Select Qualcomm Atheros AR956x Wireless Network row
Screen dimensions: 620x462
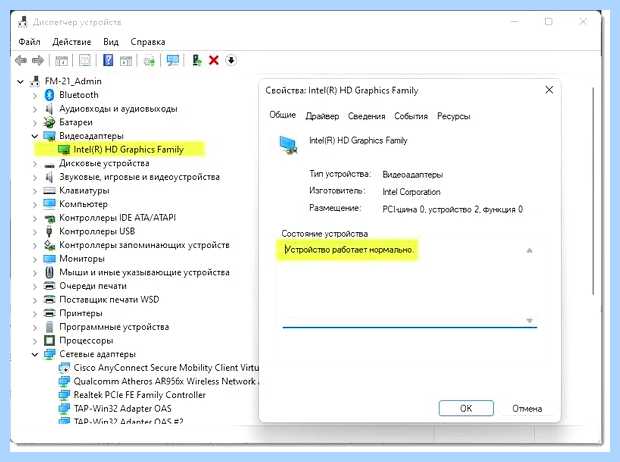click(166, 382)
